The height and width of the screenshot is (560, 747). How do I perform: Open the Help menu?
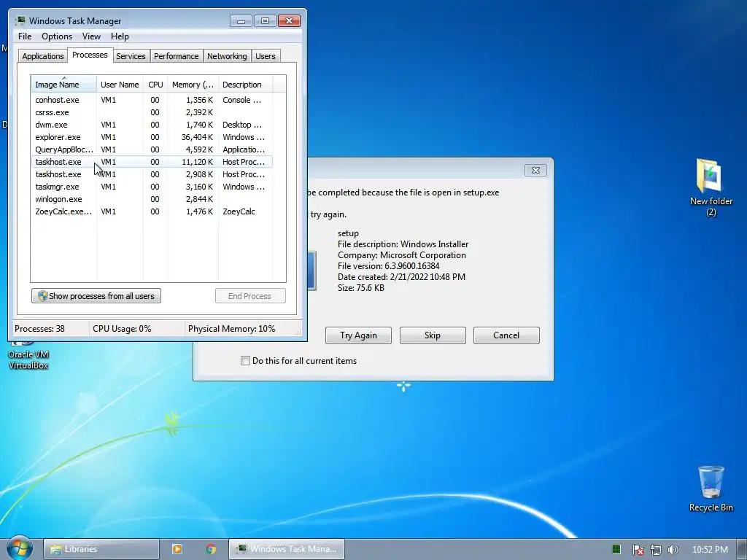pyautogui.click(x=120, y=36)
